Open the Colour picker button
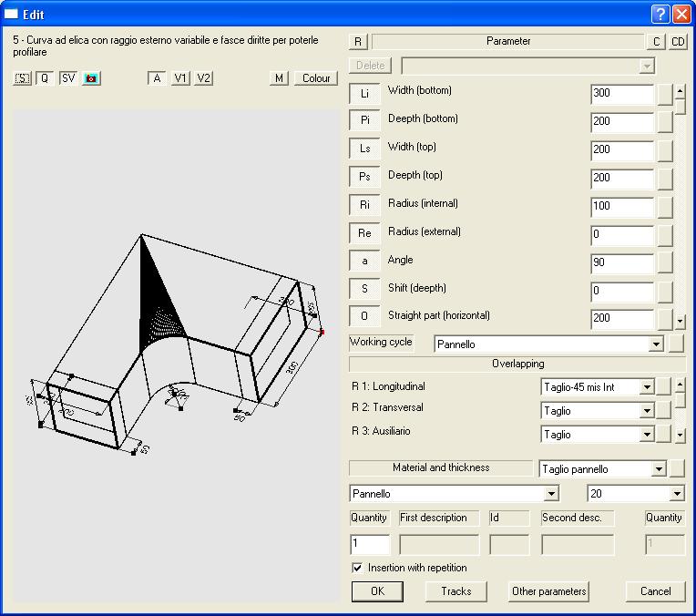 point(316,78)
